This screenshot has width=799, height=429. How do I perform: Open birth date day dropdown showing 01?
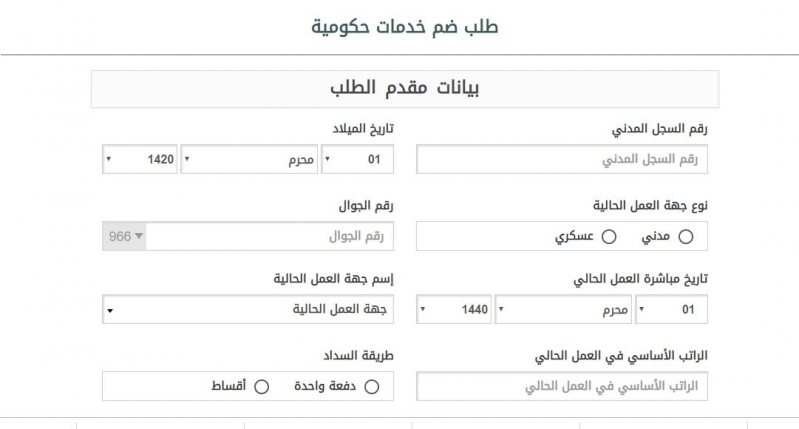coord(357,159)
